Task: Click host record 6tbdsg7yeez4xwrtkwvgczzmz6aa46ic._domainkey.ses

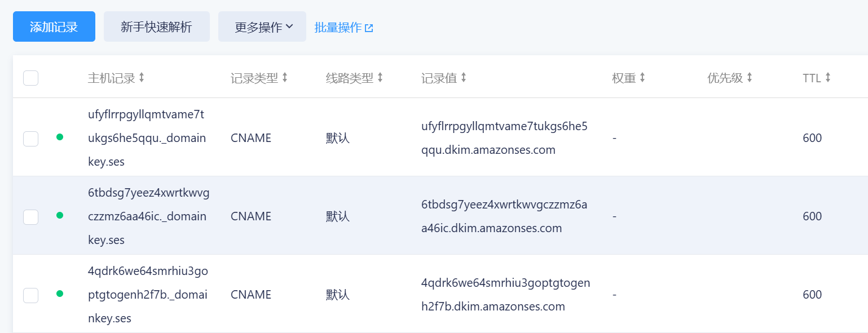Action: click(x=149, y=216)
